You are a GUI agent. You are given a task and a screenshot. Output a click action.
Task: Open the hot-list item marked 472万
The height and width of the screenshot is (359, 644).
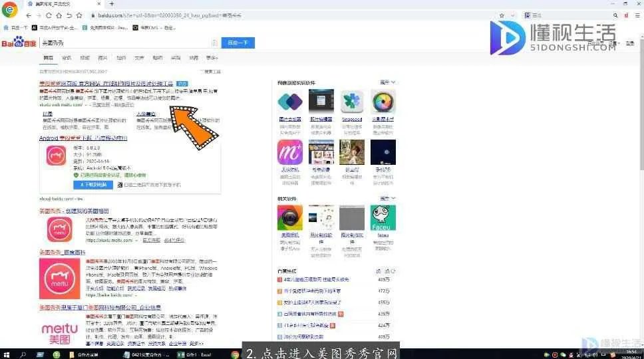(x=312, y=291)
